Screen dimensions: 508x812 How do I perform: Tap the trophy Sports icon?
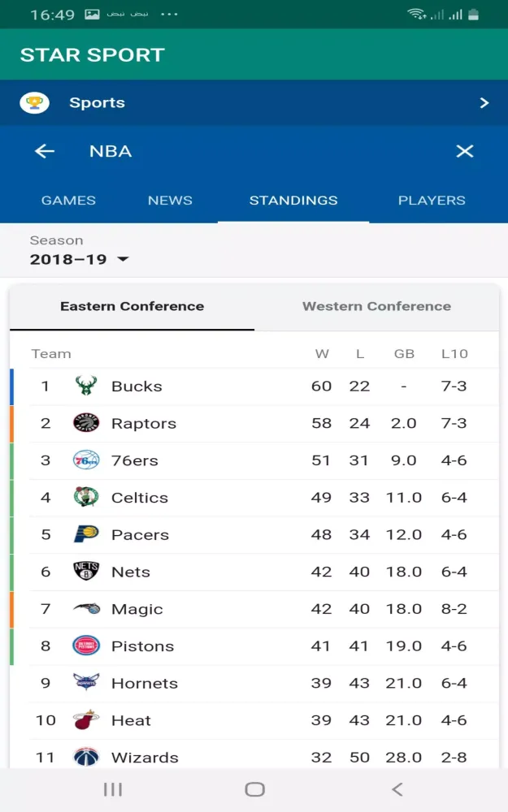coord(35,103)
